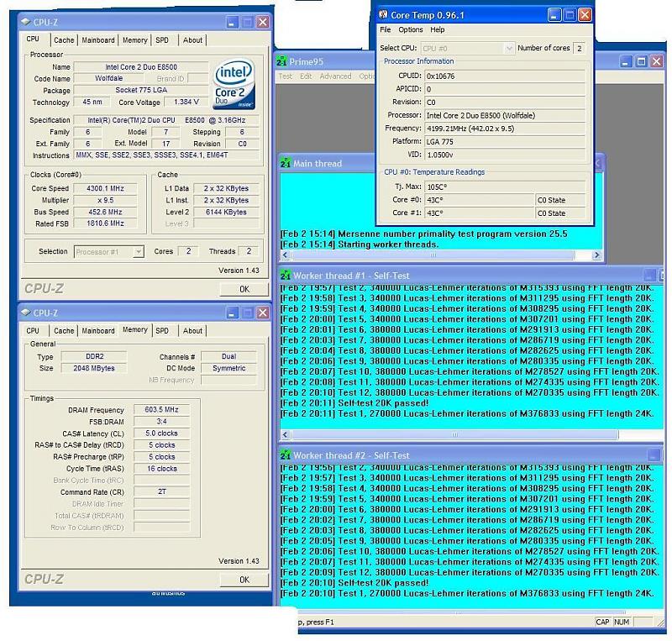Viewport: 672px width, 641px height.
Task: Click the Prime95 title bar icon
Action: (x=281, y=61)
